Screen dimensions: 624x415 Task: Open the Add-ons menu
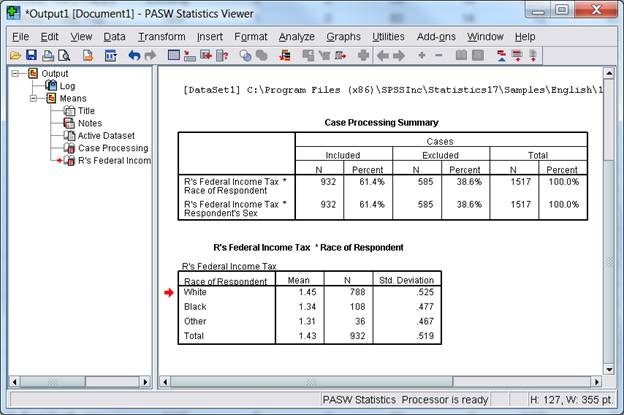(436, 37)
